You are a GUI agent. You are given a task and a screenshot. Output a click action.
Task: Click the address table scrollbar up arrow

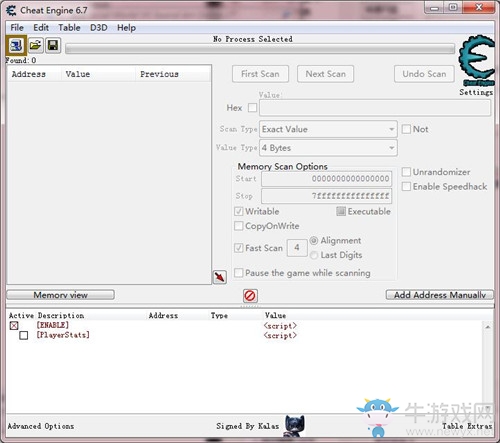(x=488, y=327)
